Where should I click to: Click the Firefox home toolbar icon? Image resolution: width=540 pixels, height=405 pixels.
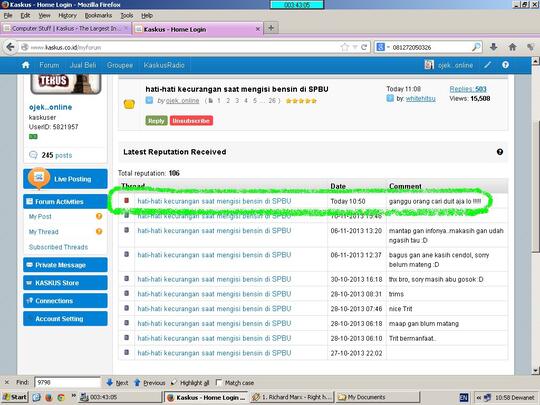click(512, 47)
